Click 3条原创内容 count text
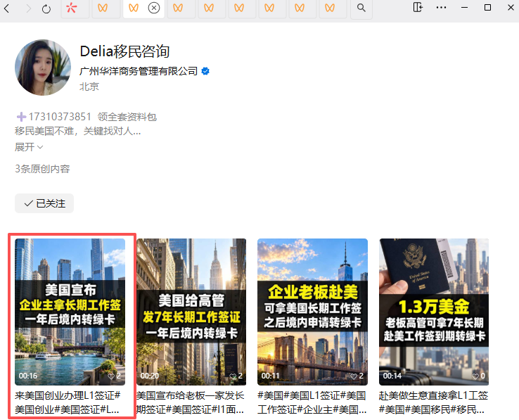The image size is (519, 420). 42,169
